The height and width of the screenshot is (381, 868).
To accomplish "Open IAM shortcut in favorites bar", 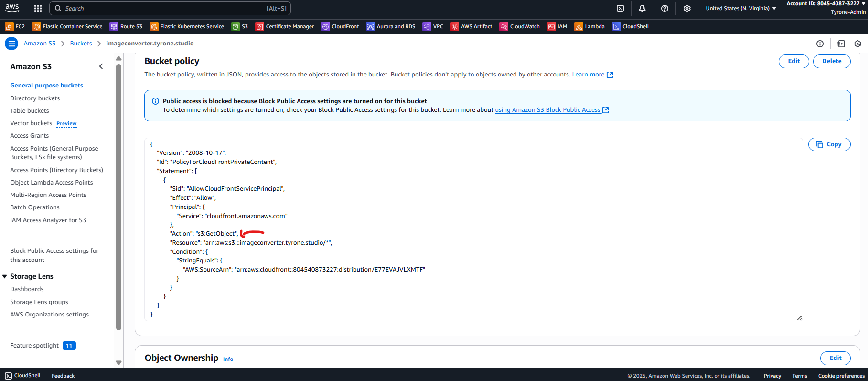I will [557, 26].
